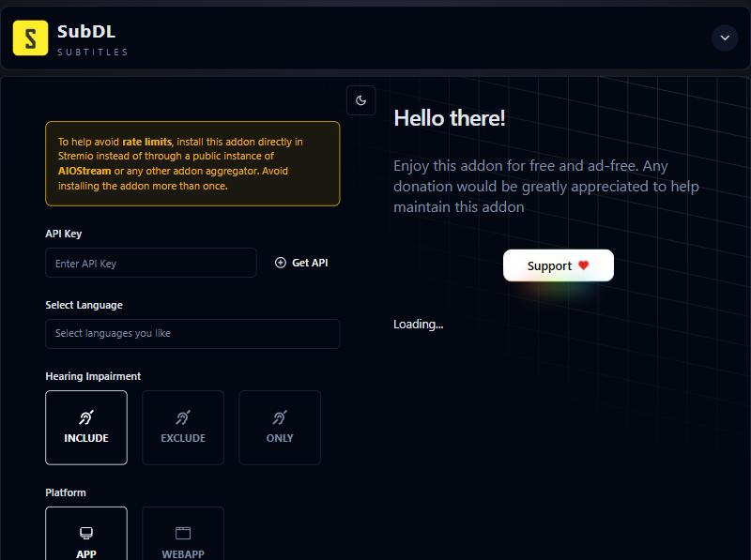
Task: Select ONLY hearing impairment option
Action: coord(280,428)
